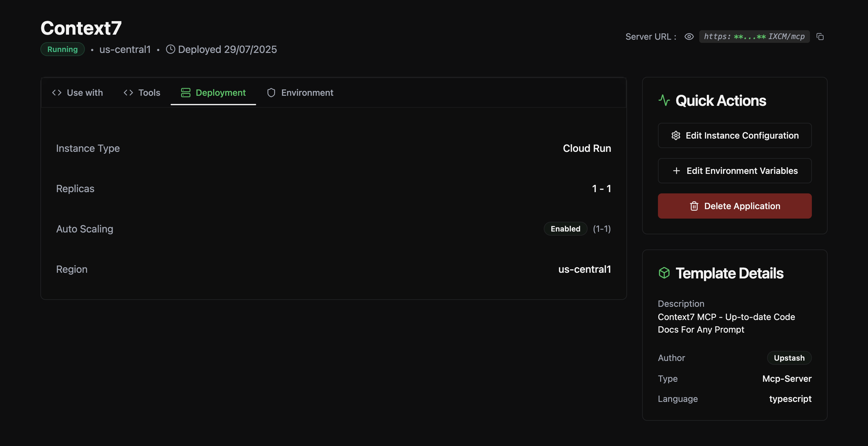
Task: Click the clock icon beside Deployed date
Action: click(171, 49)
